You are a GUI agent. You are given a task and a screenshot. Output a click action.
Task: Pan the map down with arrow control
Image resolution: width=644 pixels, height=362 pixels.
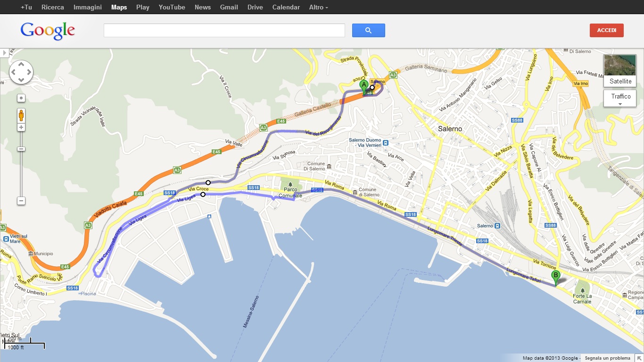point(21,80)
